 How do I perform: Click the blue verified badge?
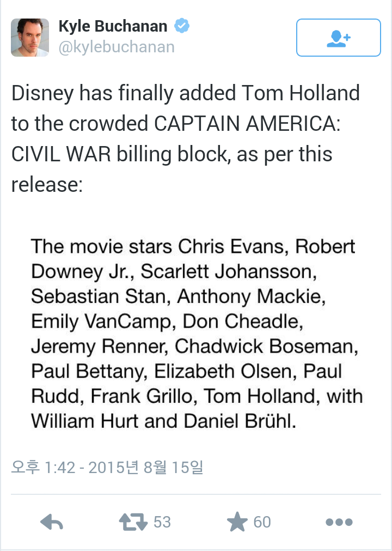tap(182, 26)
